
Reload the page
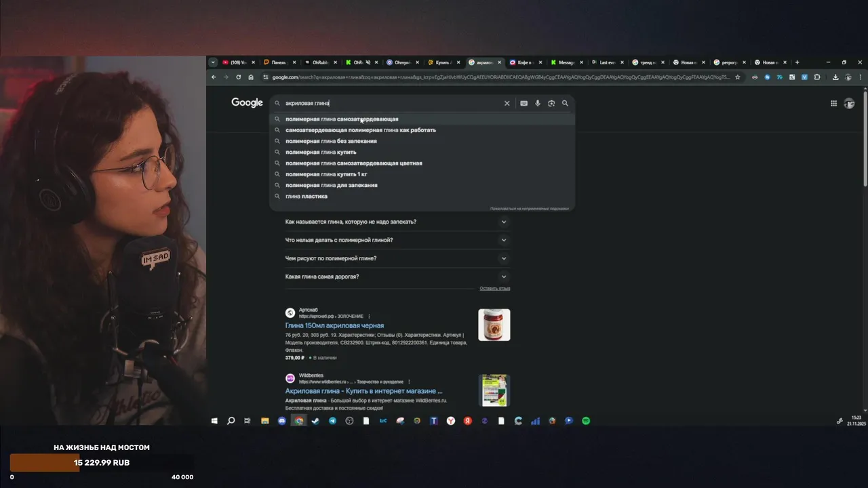tap(238, 77)
